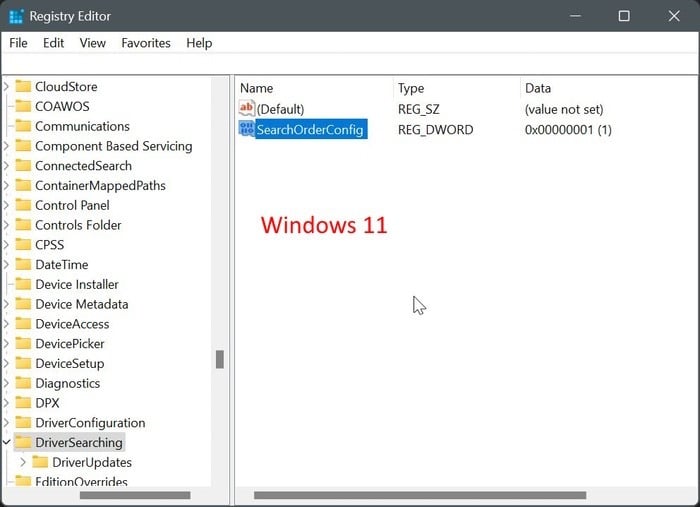Minimize the Registry Editor window
The width and height of the screenshot is (700, 507).
tap(575, 16)
